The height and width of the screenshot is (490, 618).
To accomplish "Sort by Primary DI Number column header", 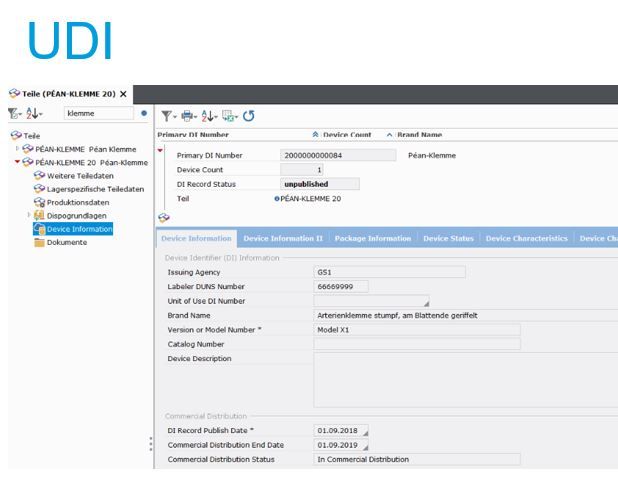I will [x=193, y=135].
